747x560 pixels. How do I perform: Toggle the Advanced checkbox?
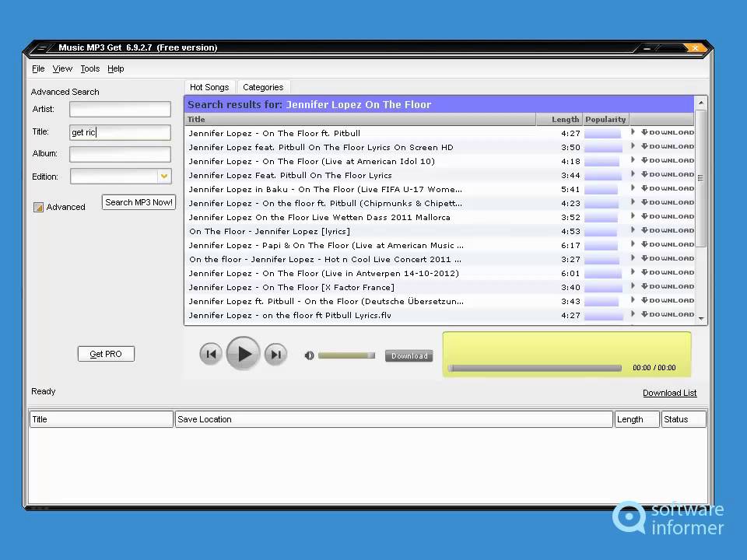click(x=39, y=207)
